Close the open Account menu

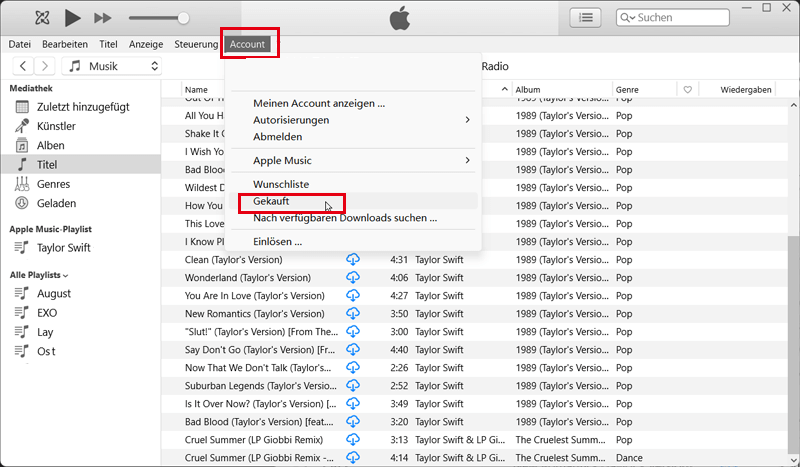click(x=247, y=44)
